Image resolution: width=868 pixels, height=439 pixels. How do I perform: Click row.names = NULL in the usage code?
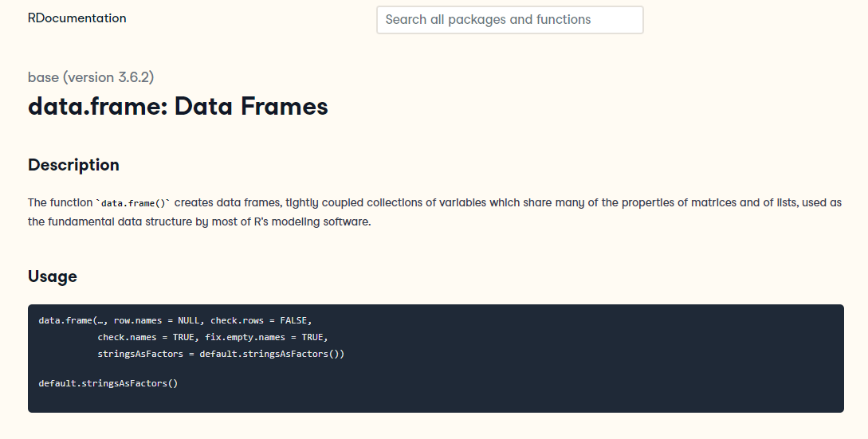pyautogui.click(x=154, y=320)
